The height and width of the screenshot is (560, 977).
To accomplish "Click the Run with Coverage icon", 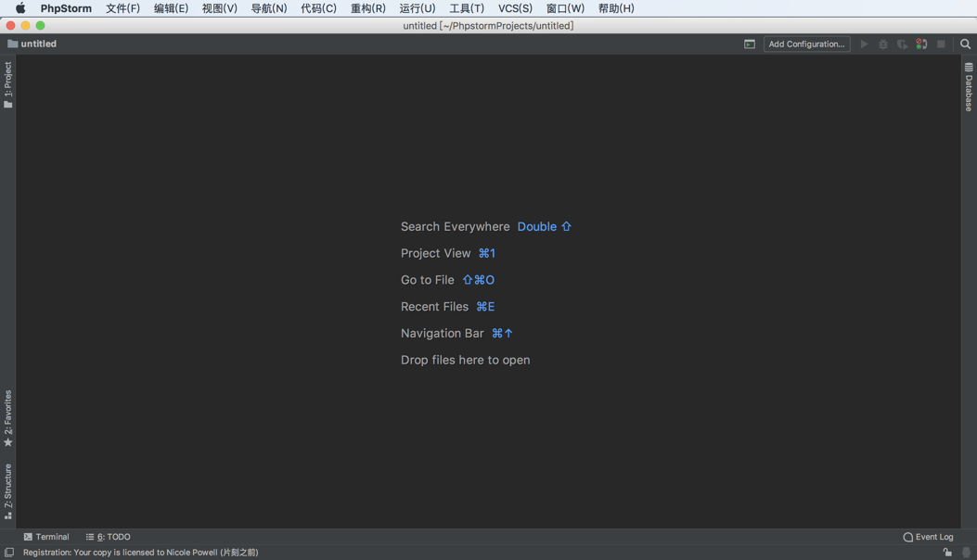I will tap(902, 45).
